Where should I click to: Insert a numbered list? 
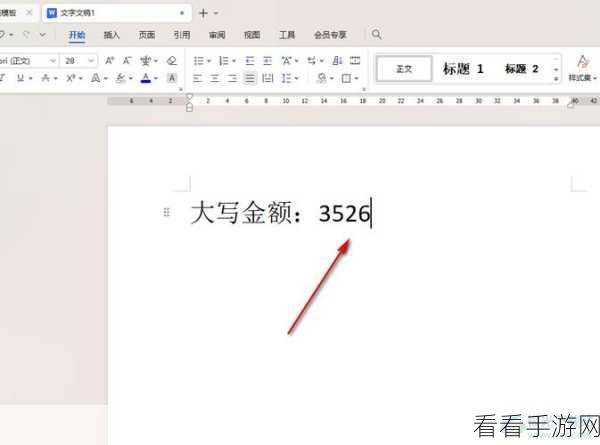223,60
